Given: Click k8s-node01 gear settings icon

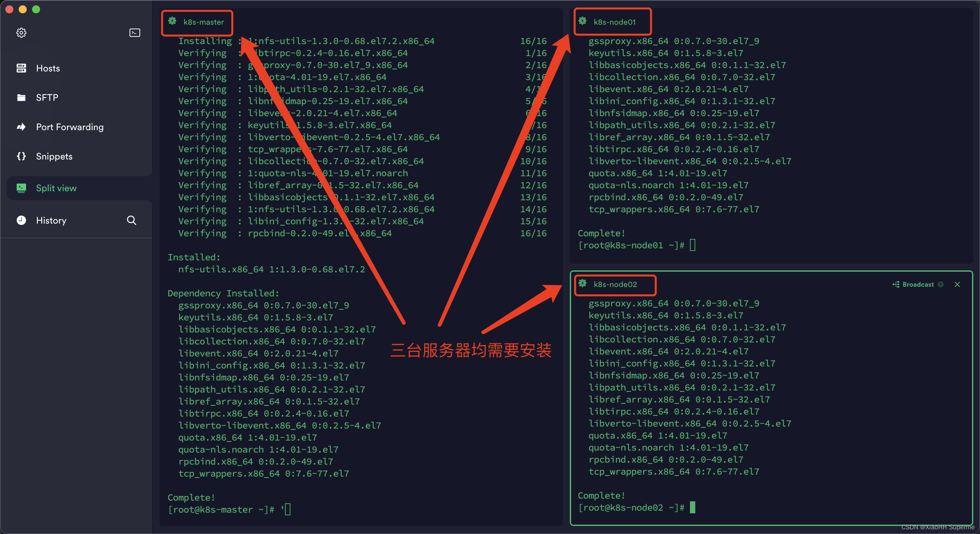Looking at the screenshot, I should (x=583, y=22).
